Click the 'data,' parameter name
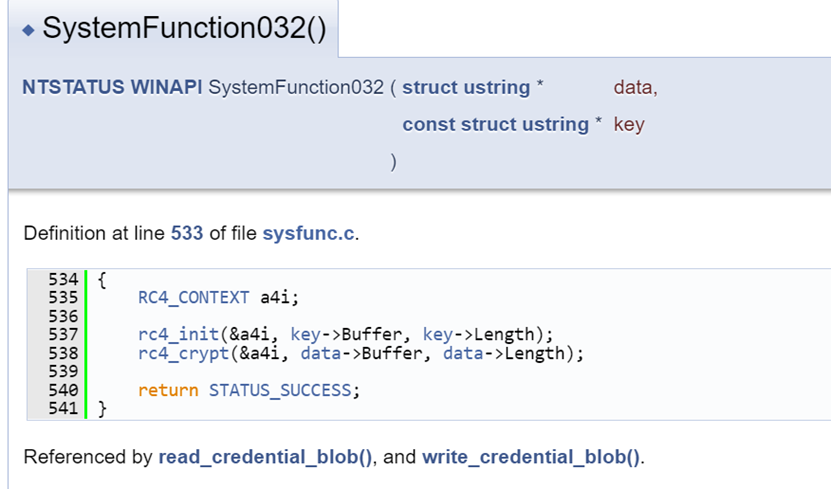 coord(635,87)
